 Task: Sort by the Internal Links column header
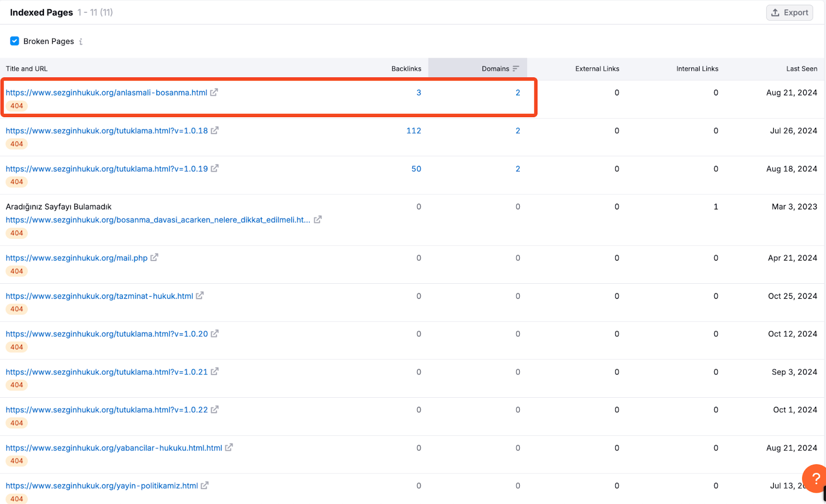(697, 69)
